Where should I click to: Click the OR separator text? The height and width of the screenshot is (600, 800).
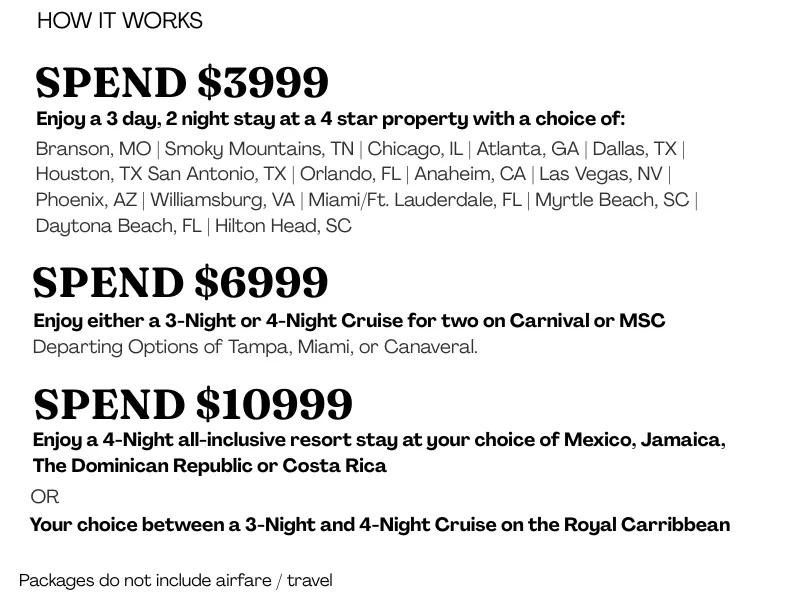(45, 497)
